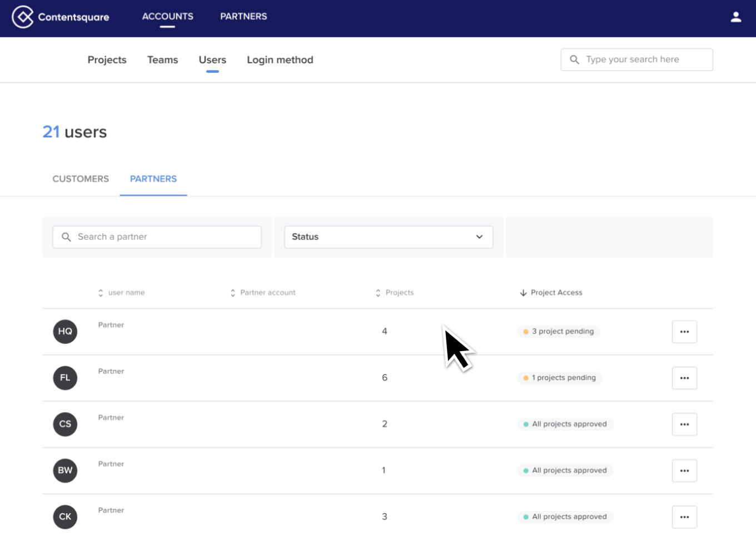Open more options for BW user
756x541 pixels.
pyautogui.click(x=684, y=470)
